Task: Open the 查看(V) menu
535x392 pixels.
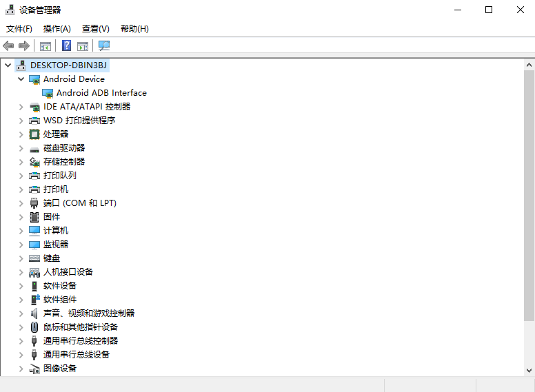Action: point(95,29)
